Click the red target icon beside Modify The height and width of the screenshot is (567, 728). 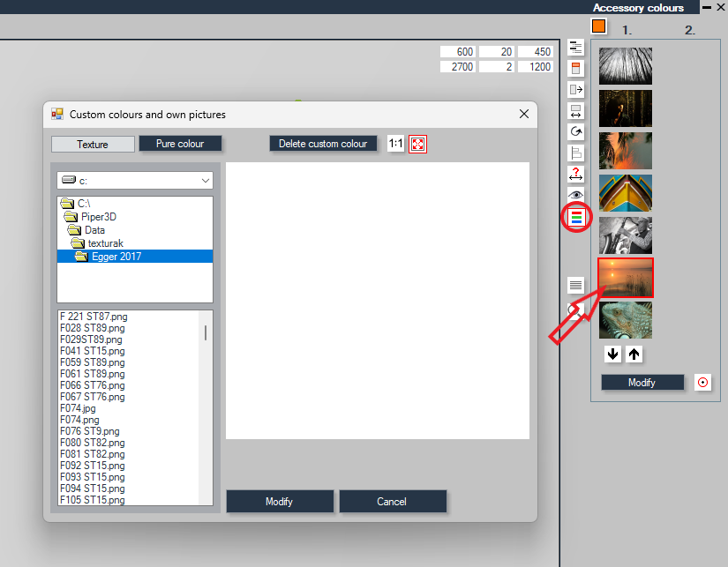point(703,383)
